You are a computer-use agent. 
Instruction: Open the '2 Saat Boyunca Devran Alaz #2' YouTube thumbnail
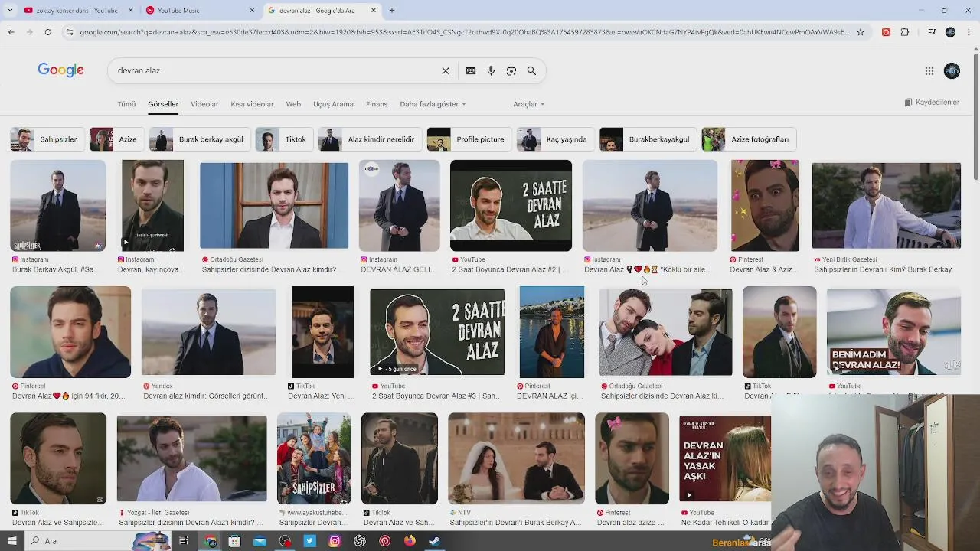[x=511, y=205]
